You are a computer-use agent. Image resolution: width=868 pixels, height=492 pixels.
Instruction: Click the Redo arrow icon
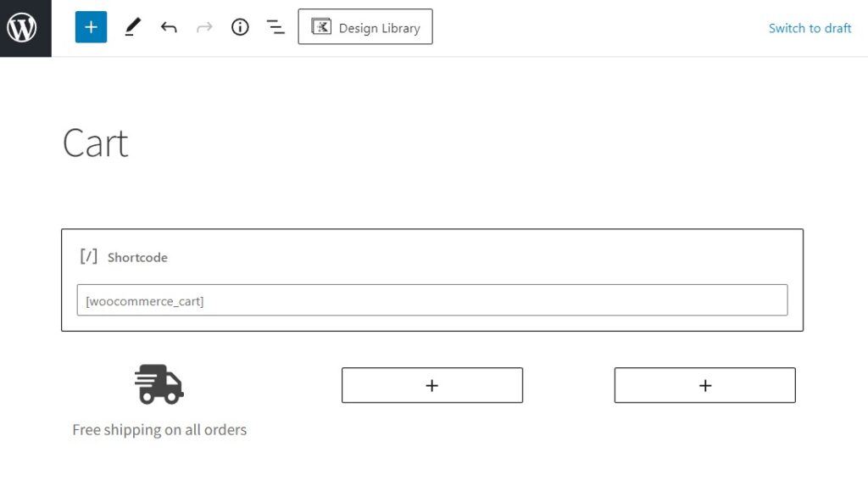pyautogui.click(x=204, y=26)
